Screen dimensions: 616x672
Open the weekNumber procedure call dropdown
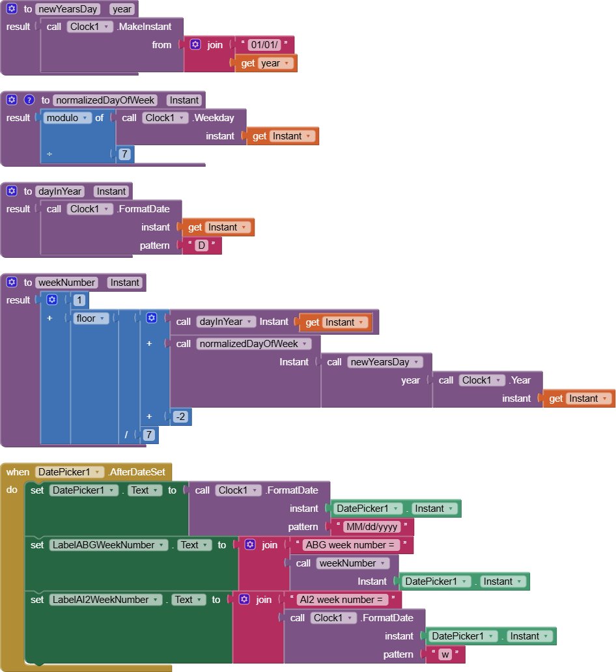pyautogui.click(x=353, y=563)
